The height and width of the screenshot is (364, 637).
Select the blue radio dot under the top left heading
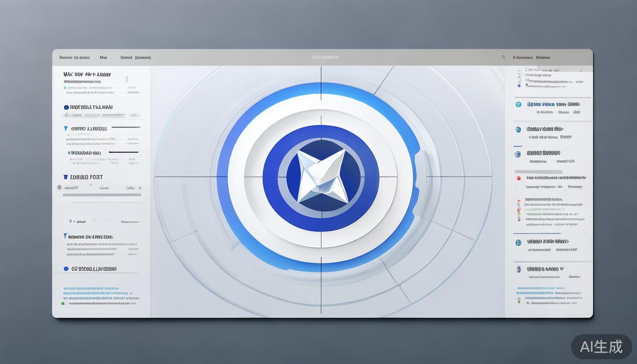pyautogui.click(x=66, y=108)
